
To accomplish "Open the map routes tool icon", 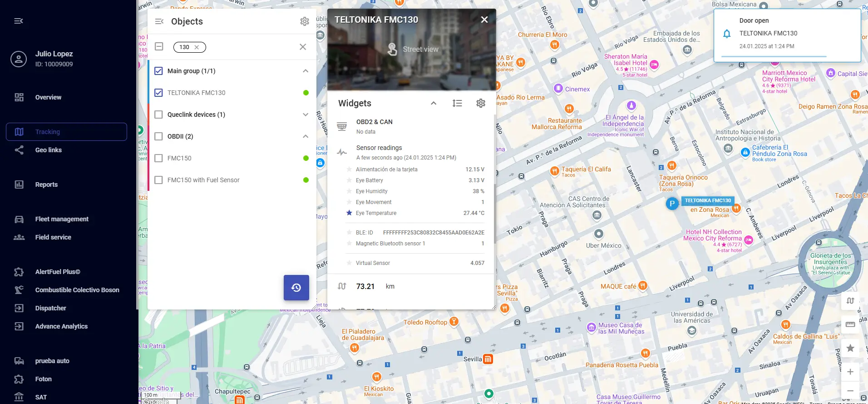I will click(x=850, y=300).
